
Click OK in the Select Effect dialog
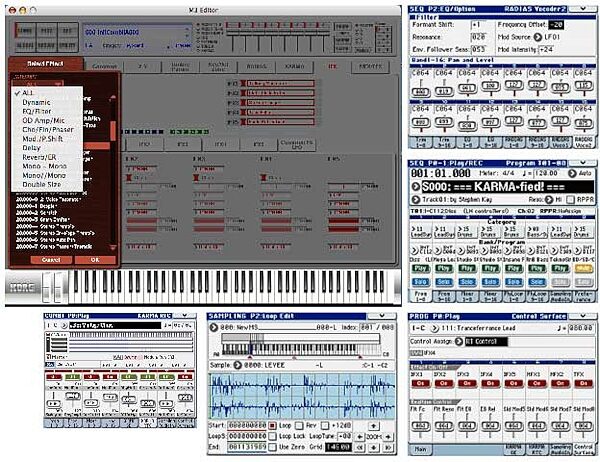click(x=95, y=260)
